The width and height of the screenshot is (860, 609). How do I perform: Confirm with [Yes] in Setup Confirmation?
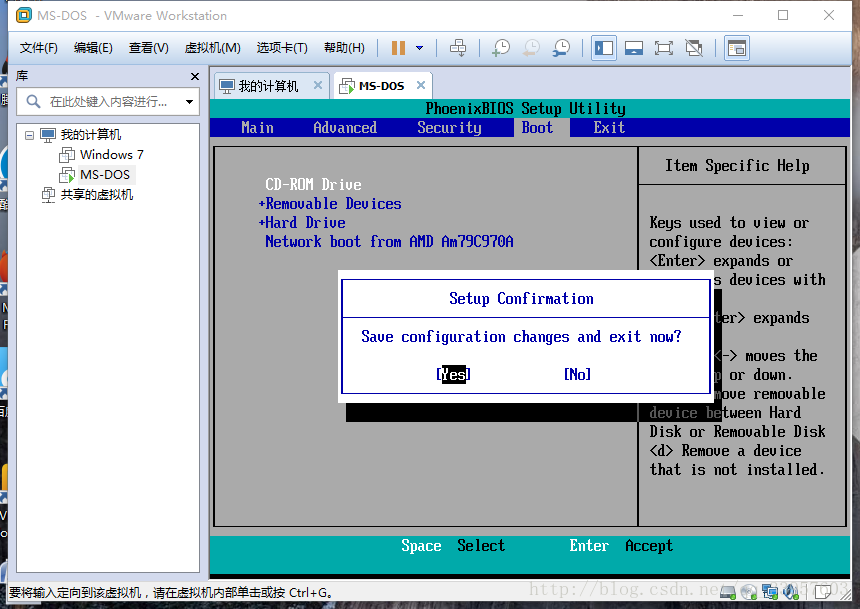tap(454, 374)
